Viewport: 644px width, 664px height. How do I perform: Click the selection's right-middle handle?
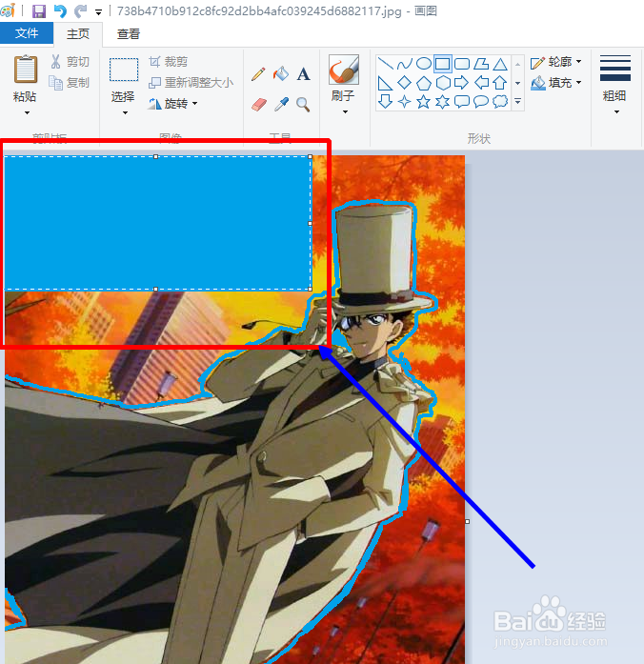coord(310,223)
